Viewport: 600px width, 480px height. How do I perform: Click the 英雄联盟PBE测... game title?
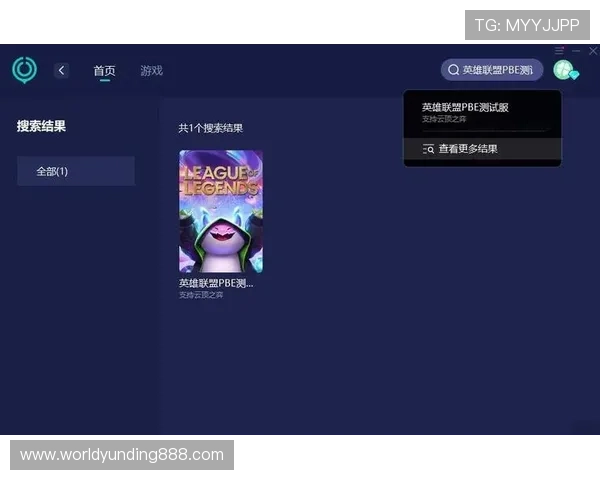click(216, 283)
